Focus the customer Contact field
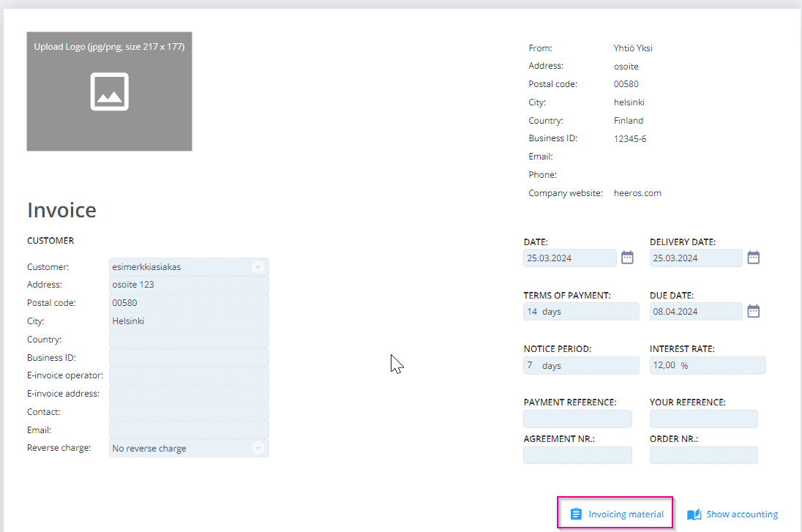The height and width of the screenshot is (532, 802). click(189, 412)
